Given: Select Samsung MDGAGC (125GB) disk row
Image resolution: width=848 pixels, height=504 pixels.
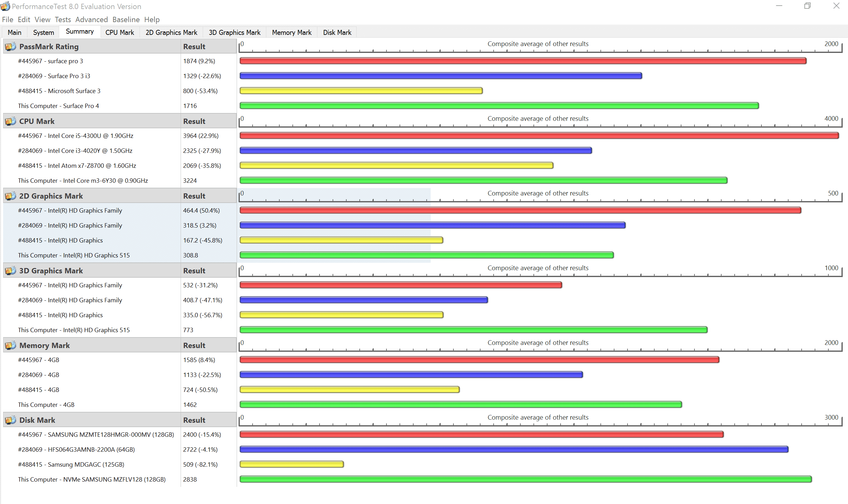Looking at the screenshot, I should 120,464.
